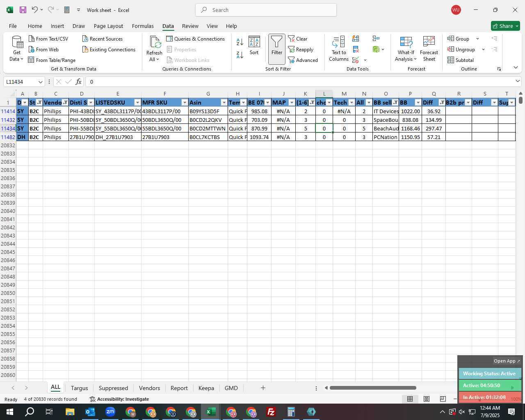Switch to the Review tab
This screenshot has height=420, width=525.
point(190,26)
